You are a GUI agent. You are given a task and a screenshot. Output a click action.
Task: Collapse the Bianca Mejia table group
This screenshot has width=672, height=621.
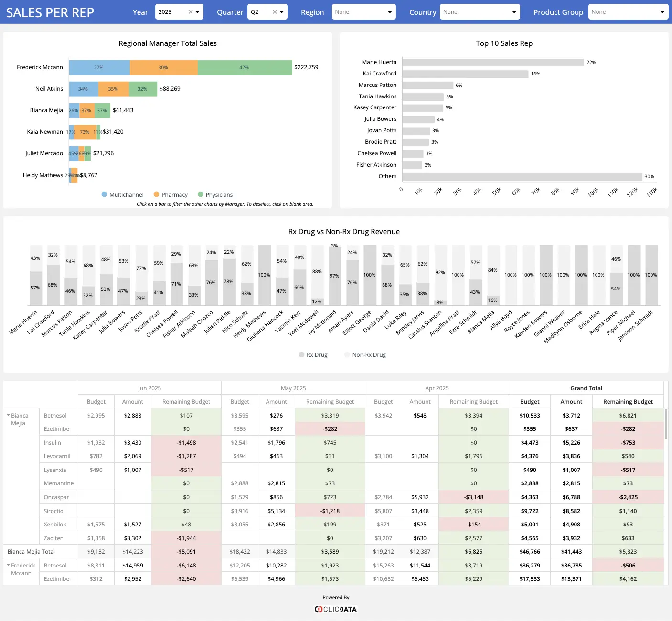pyautogui.click(x=8, y=415)
